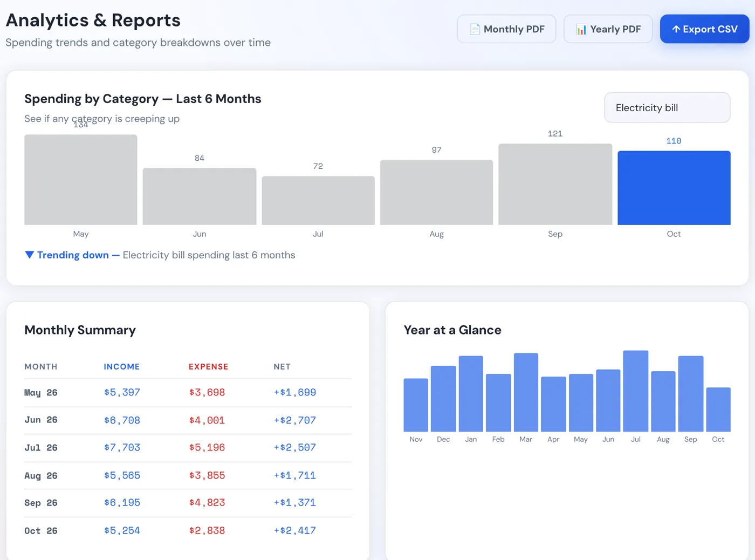Click Nov bar in Year at a Glance
The width and height of the screenshot is (755, 560).
point(416,405)
